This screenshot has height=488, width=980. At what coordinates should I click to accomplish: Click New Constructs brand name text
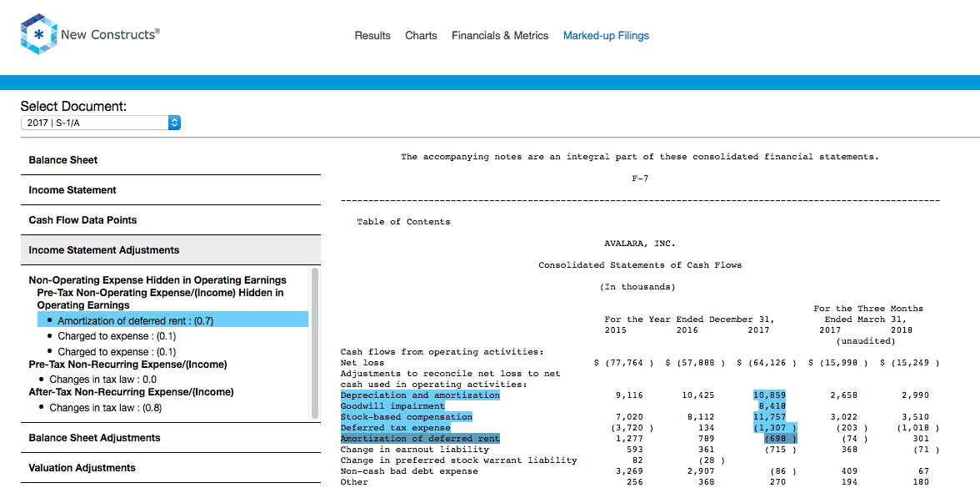click(x=110, y=33)
